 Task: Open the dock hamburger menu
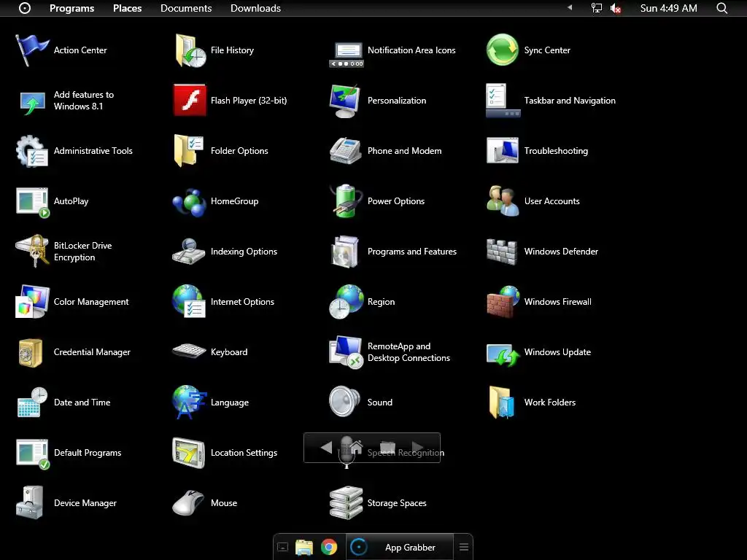tap(463, 547)
